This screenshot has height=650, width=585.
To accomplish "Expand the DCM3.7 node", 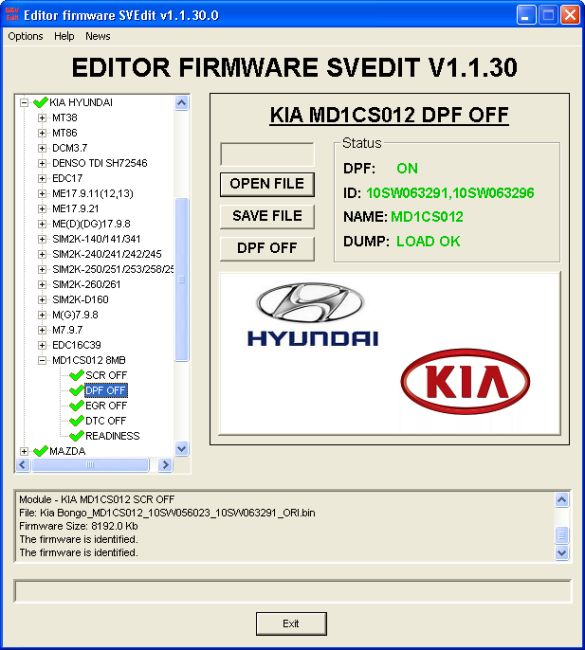I will point(42,148).
